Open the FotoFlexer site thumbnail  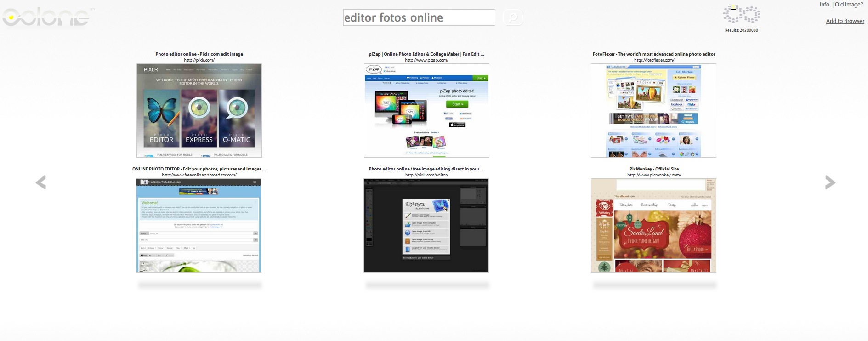tap(653, 111)
